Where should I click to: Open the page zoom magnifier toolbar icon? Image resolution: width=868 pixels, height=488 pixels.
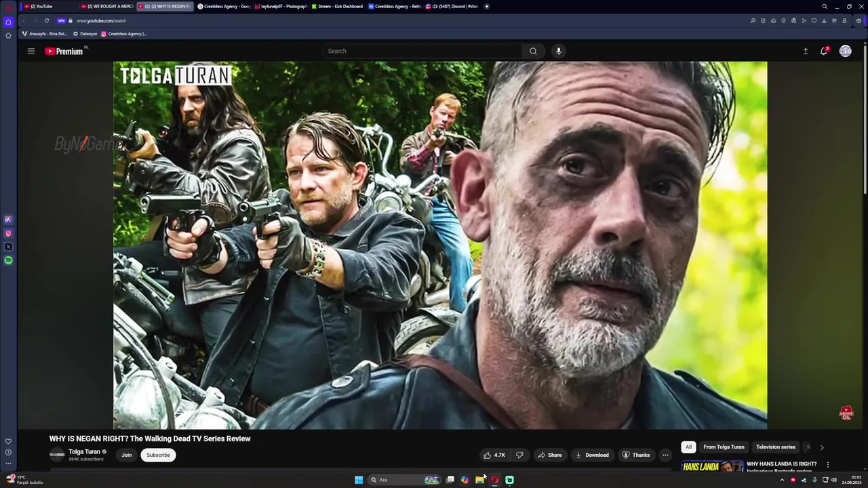tap(753, 20)
